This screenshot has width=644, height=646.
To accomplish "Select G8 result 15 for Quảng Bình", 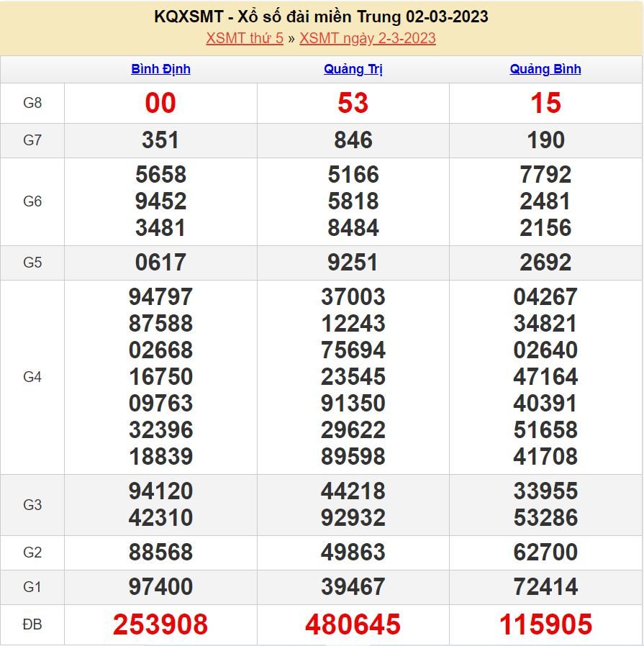I will coord(545,103).
